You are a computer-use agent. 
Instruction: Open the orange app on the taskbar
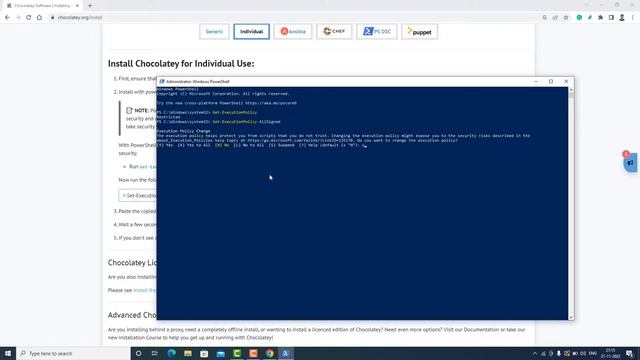[x=253, y=353]
